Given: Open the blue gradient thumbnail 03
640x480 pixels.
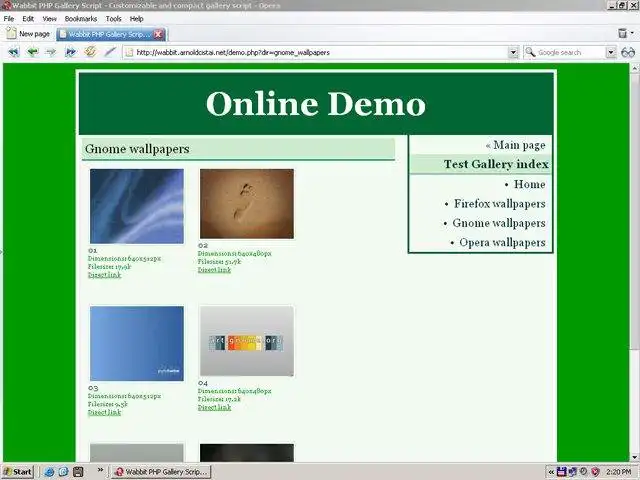Looking at the screenshot, I should tap(137, 344).
